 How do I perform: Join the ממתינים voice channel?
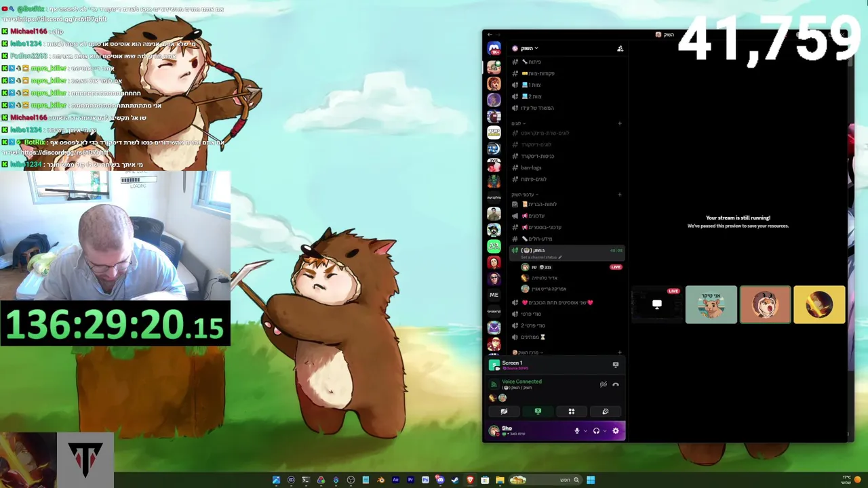(567, 337)
